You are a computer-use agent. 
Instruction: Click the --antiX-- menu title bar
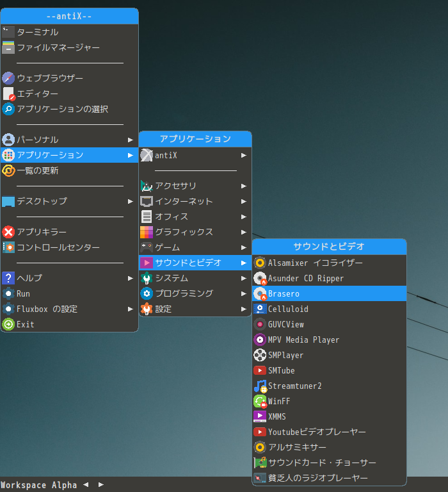click(70, 16)
